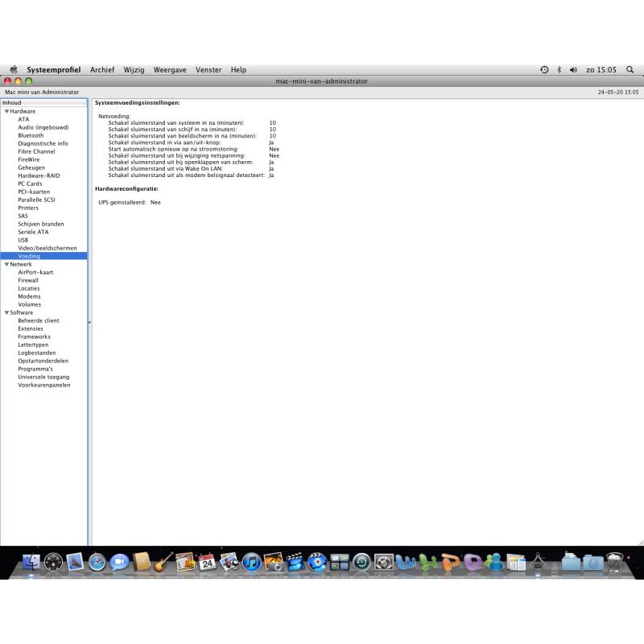This screenshot has width=644, height=644.
Task: Open the Spotlight search magnifier icon
Action: point(630,70)
